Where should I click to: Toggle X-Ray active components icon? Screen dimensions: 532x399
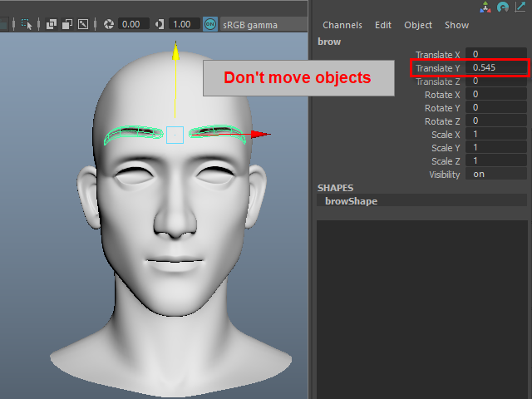coord(67,24)
